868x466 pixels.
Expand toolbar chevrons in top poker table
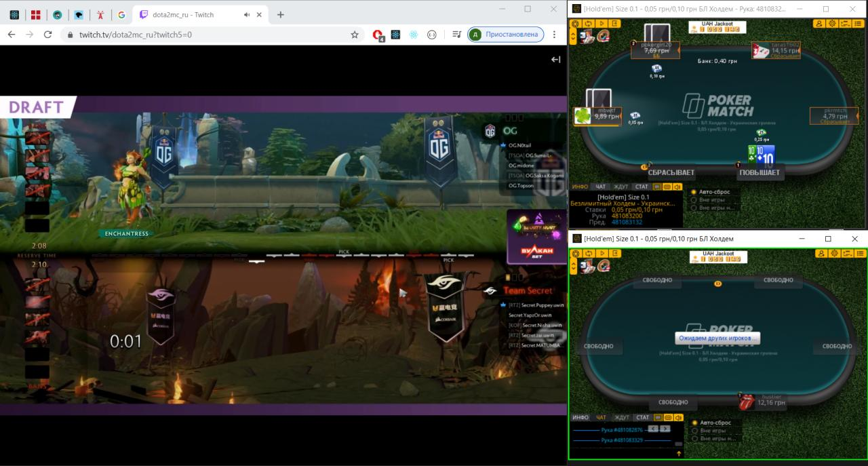(x=574, y=36)
